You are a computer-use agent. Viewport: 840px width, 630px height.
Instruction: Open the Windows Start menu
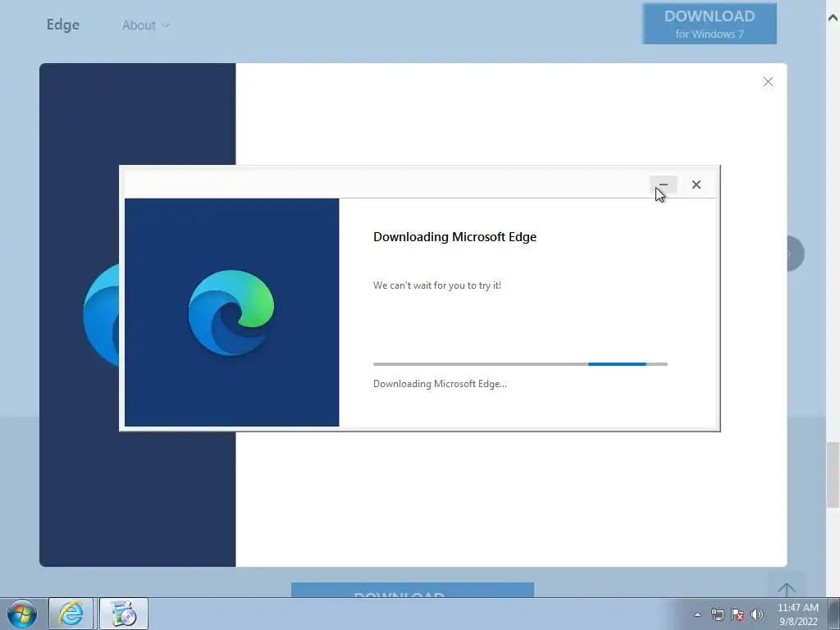coord(22,614)
